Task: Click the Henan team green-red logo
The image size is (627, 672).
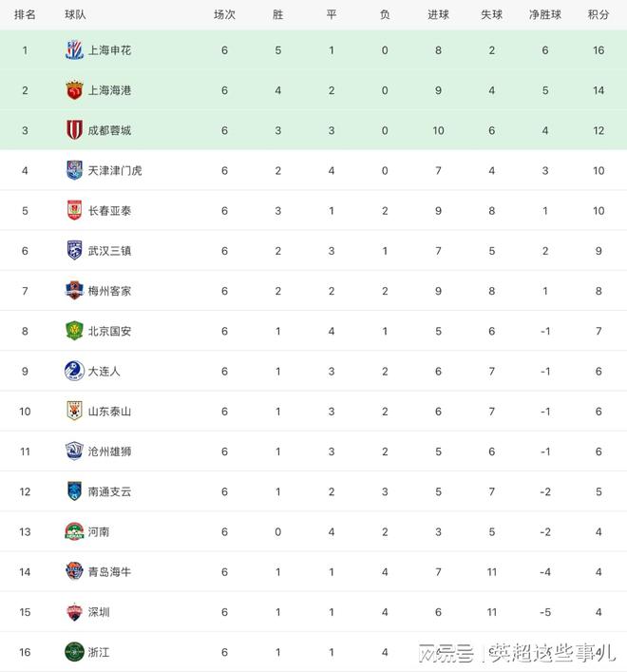Action: point(74,531)
